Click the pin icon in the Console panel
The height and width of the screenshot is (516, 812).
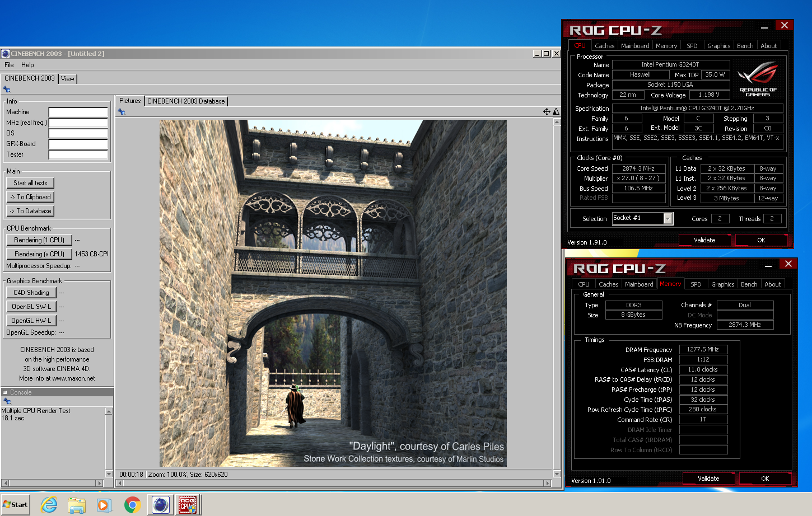pos(7,401)
